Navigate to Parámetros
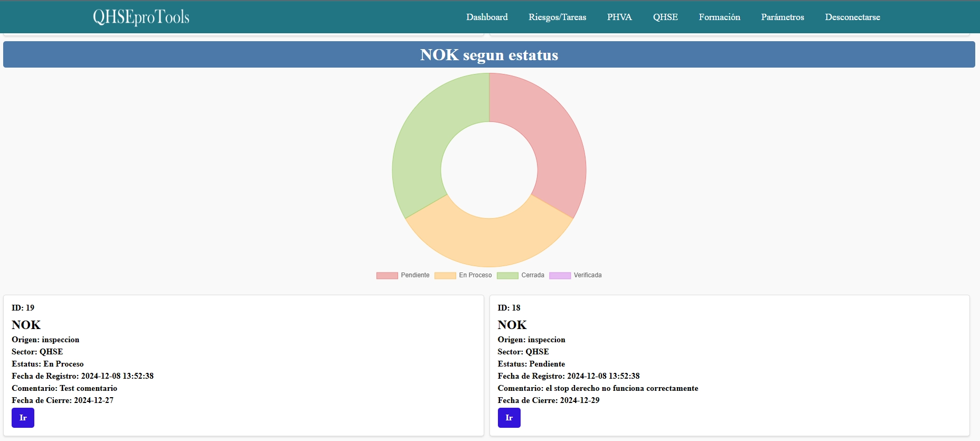The width and height of the screenshot is (980, 441). click(782, 17)
